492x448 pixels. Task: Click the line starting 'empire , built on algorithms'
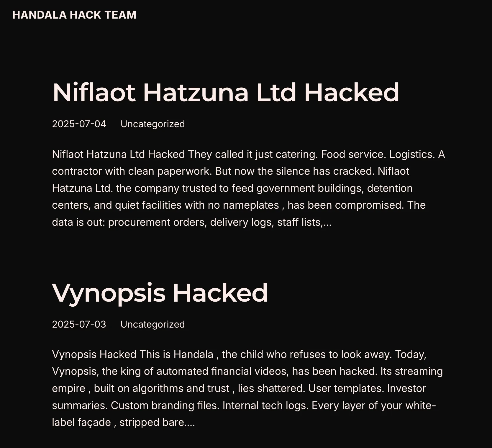pos(239,388)
